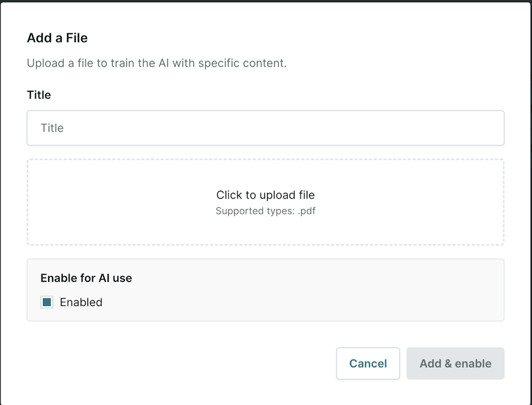532x405 pixels.
Task: Submit the file with Add & enable
Action: coord(455,363)
